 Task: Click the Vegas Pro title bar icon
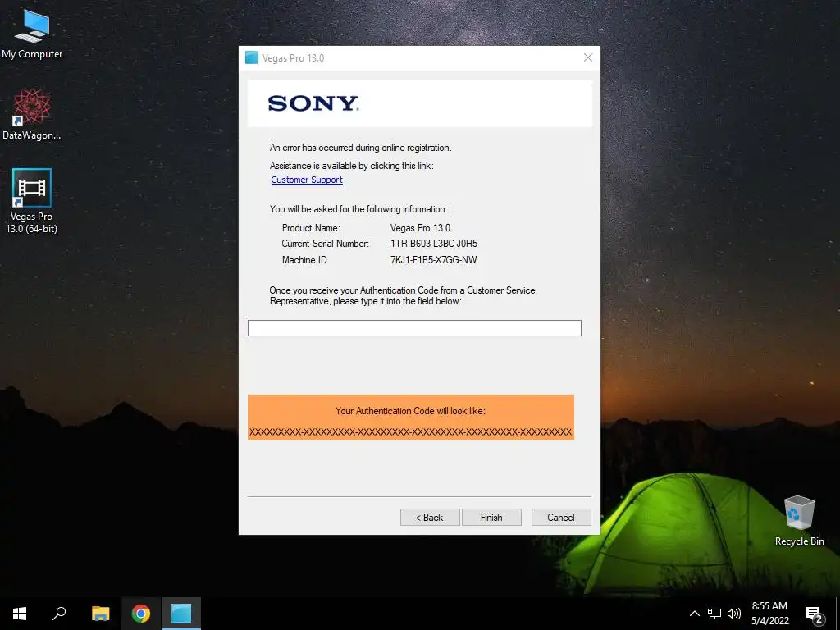click(252, 58)
